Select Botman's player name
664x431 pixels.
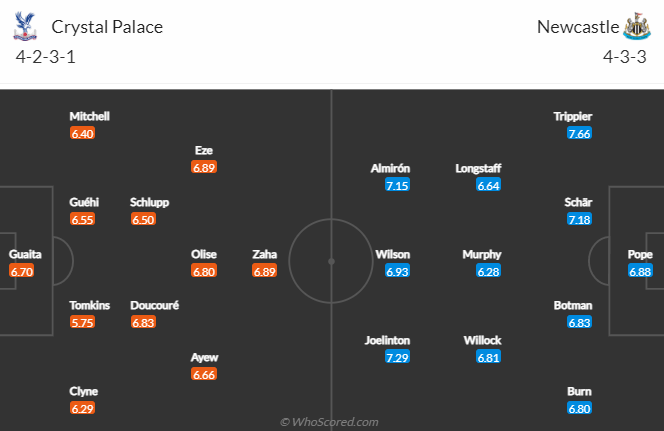[x=573, y=305]
